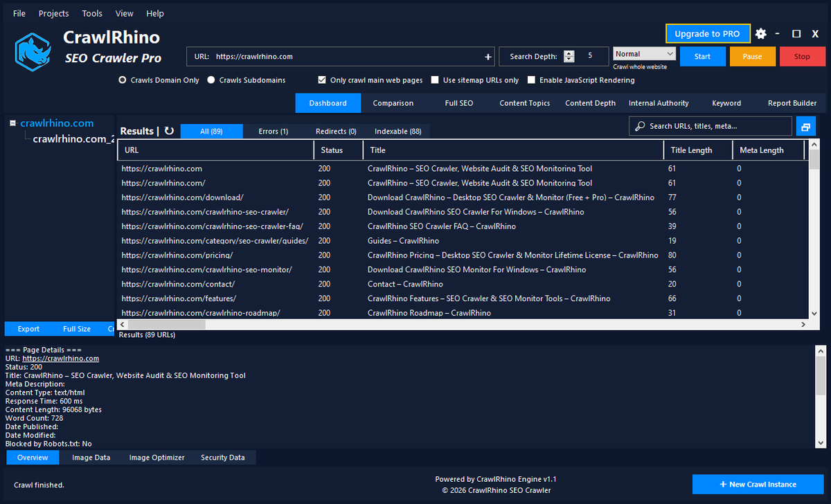Click the Search Depth value field
The image size is (831, 504).
[591, 57]
